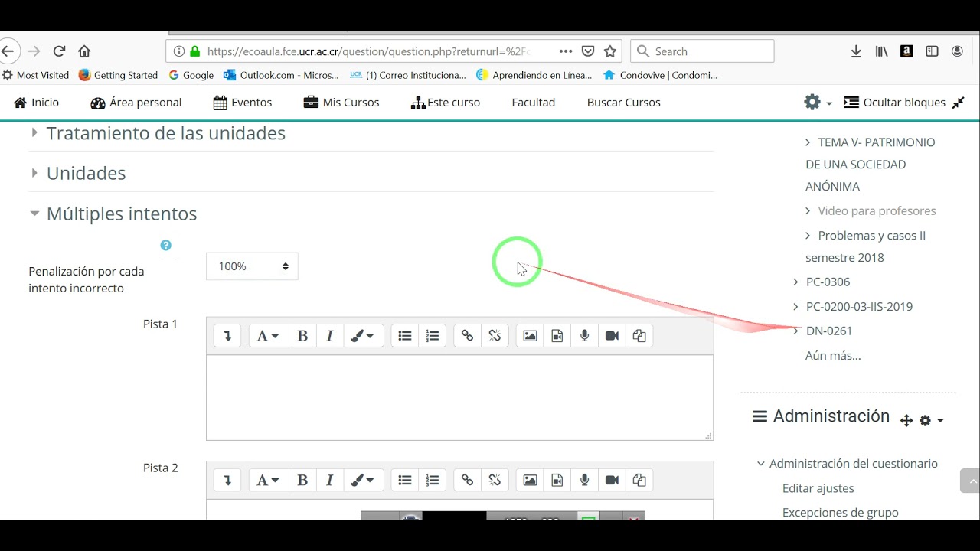Go to the browser home page
980x551 pixels.
(84, 51)
